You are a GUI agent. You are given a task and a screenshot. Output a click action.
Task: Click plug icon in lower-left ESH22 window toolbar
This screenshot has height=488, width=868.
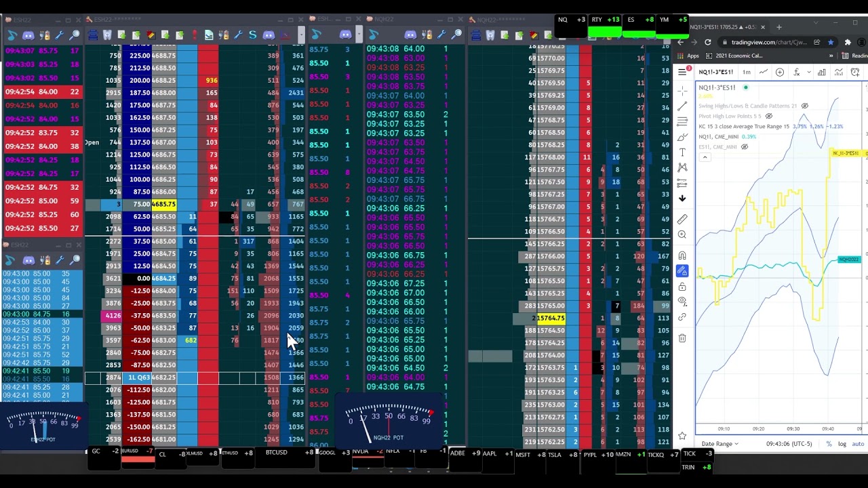44,260
